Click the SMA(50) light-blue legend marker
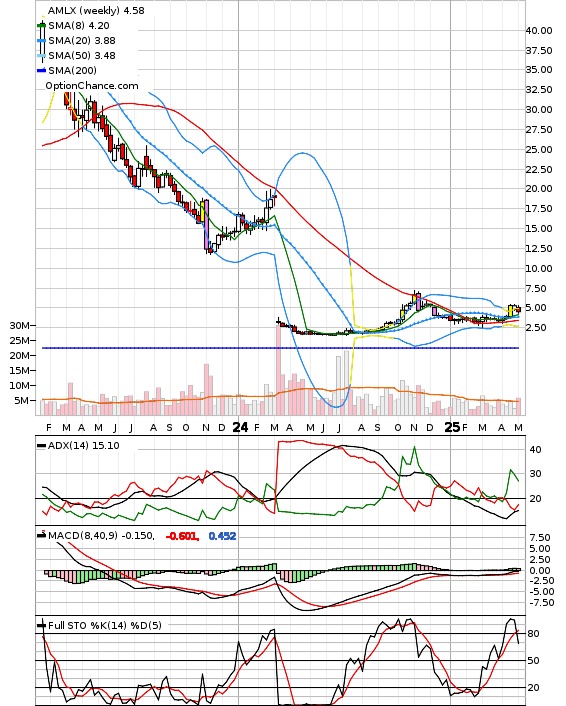This screenshot has width=566, height=706. [41, 55]
